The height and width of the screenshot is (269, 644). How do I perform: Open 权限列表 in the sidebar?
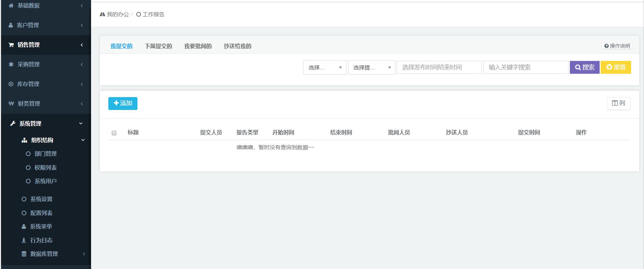(45, 167)
